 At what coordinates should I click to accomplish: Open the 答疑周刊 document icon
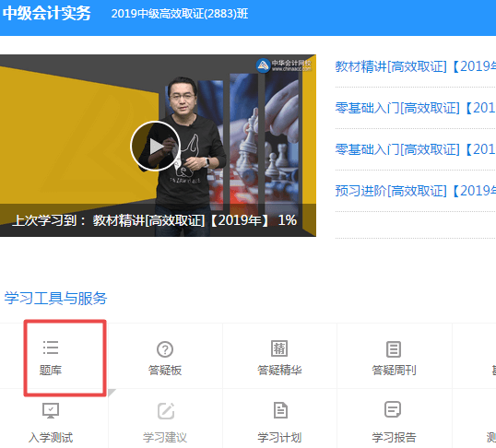(394, 349)
